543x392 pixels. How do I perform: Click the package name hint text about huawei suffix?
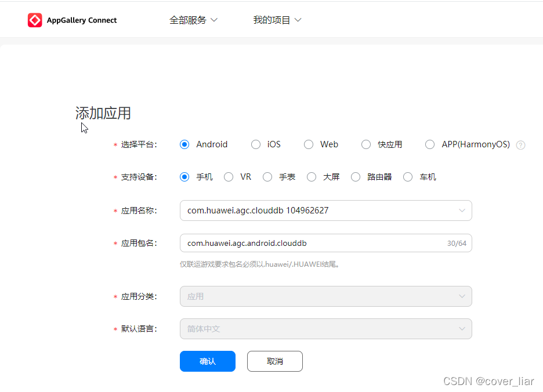[260, 264]
